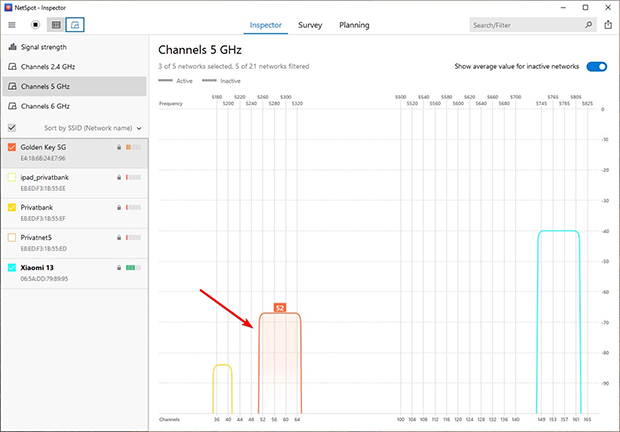Select the ipad_privatbank network row
The image size is (620, 432).
74,183
